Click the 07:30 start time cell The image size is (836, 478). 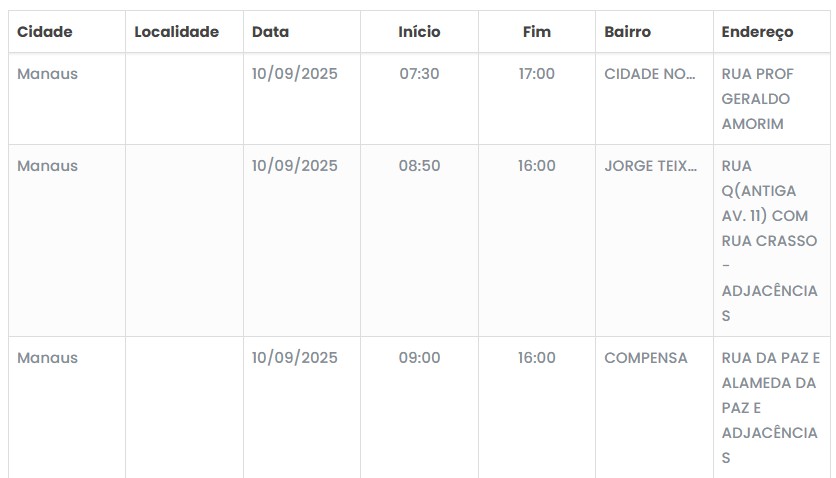pos(419,74)
